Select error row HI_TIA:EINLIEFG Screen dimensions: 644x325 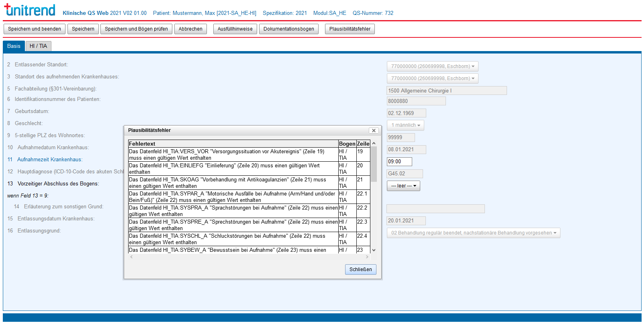[249, 169]
